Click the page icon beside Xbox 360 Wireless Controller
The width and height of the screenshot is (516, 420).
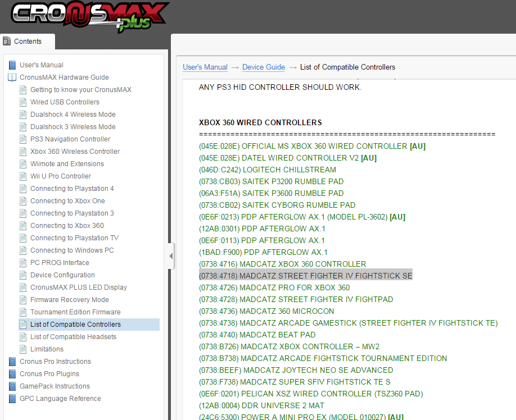click(x=23, y=152)
